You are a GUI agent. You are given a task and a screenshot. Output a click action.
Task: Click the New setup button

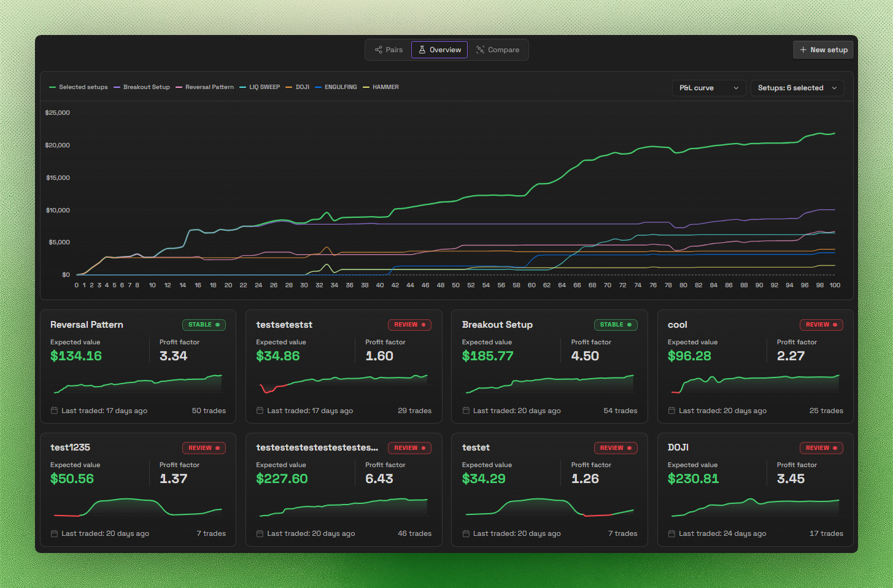824,50
